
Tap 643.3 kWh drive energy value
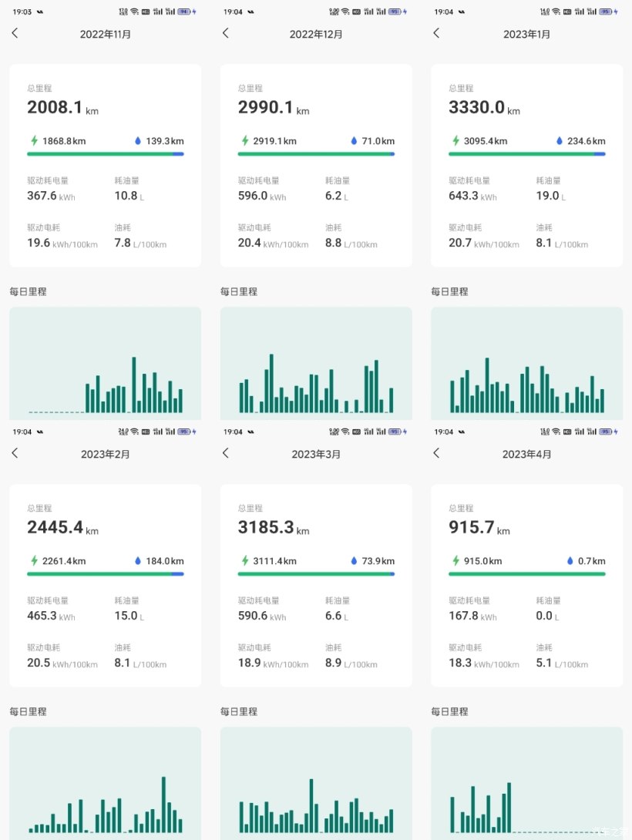tap(473, 196)
